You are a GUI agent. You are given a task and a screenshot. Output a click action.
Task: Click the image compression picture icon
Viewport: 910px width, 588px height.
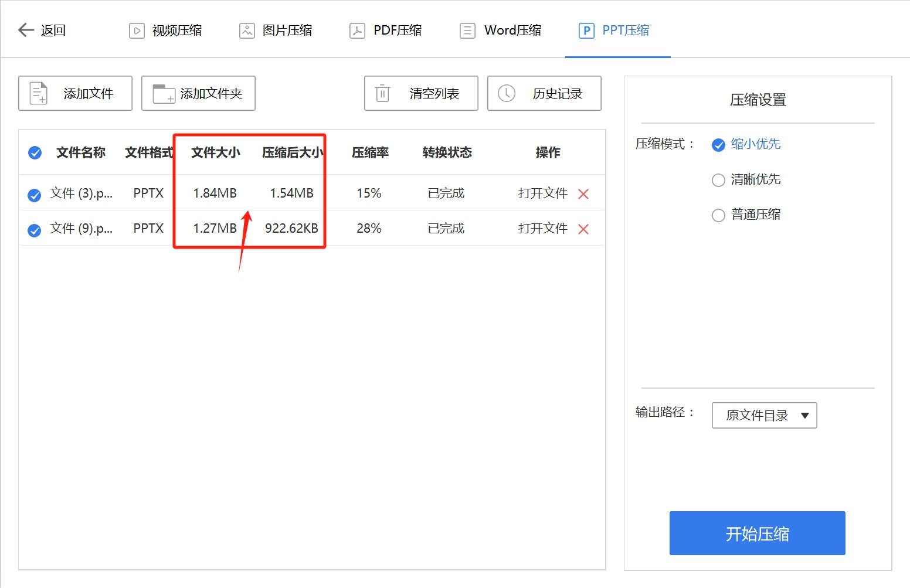click(247, 30)
